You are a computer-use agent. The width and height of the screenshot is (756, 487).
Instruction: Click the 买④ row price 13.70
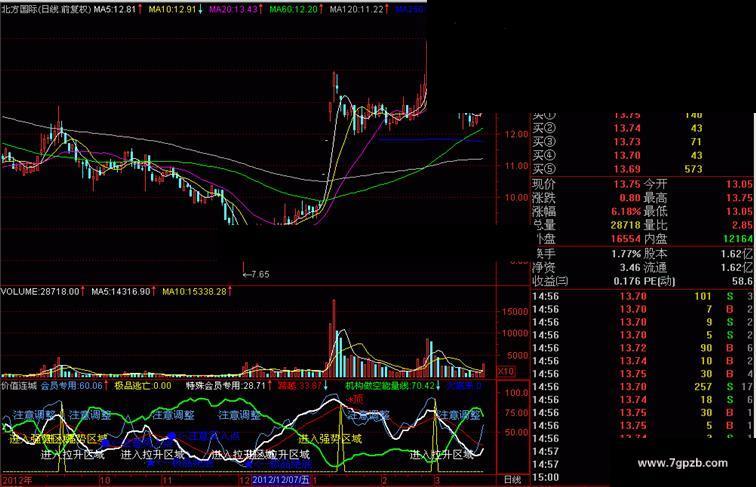[x=627, y=155]
